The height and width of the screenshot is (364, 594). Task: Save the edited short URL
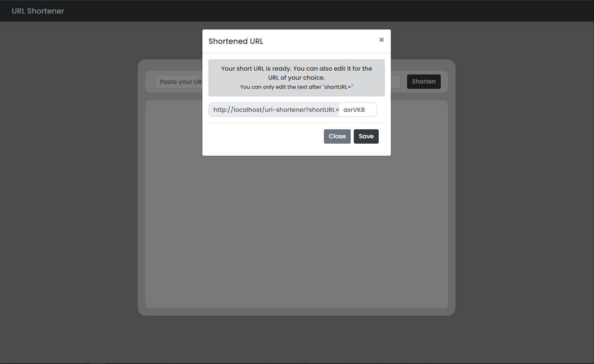[366, 136]
